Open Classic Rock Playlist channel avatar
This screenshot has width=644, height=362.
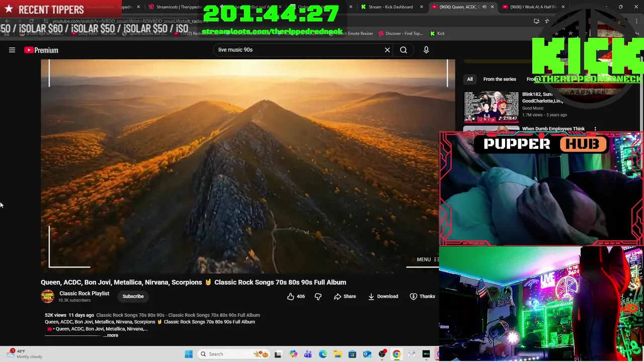pos(47,296)
